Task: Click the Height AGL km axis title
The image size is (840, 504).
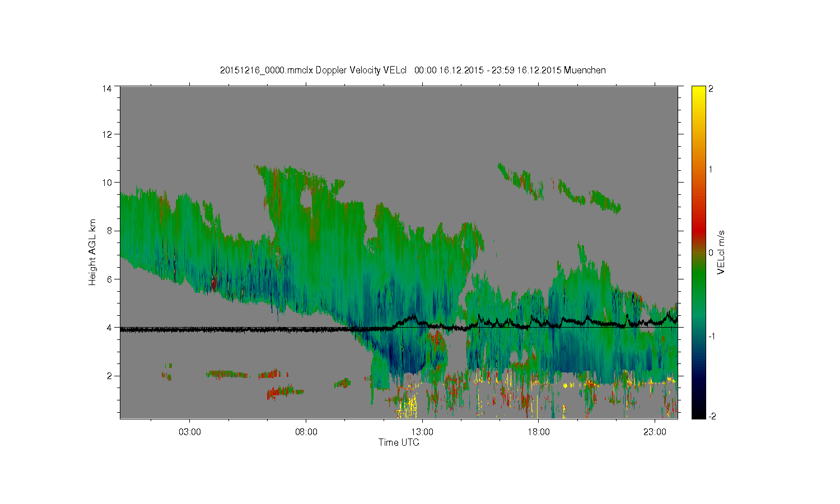Action: pos(92,252)
